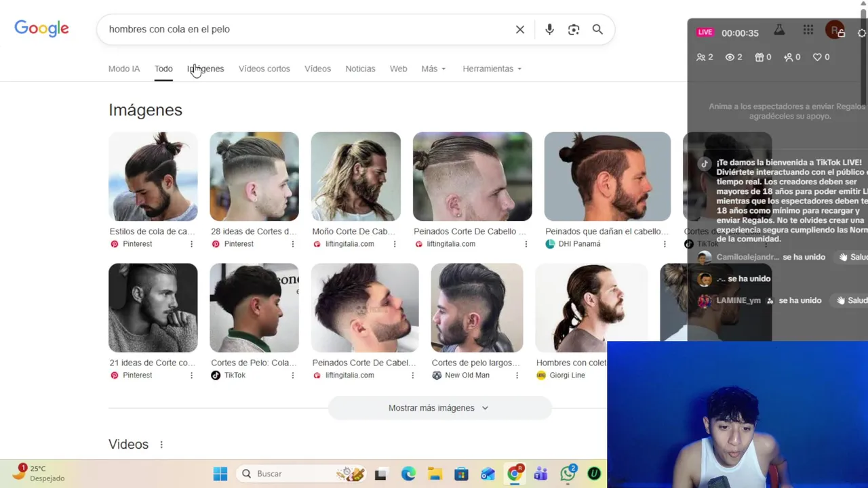This screenshot has width=868, height=488.
Task: Open options for '28 ideas de Cortes' result
Action: (293, 244)
